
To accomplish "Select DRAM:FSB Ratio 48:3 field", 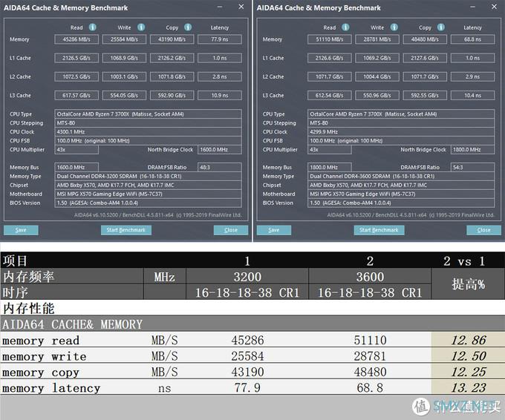I will (220, 168).
